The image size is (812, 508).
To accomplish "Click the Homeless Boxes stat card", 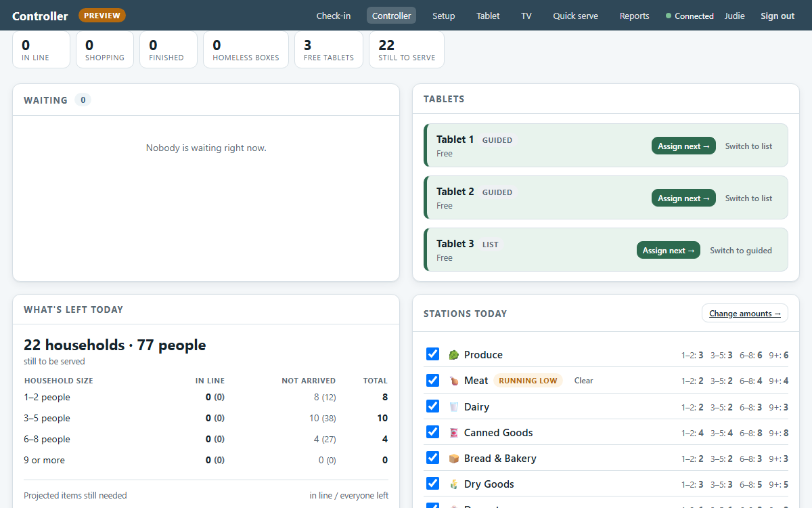I will [246, 49].
